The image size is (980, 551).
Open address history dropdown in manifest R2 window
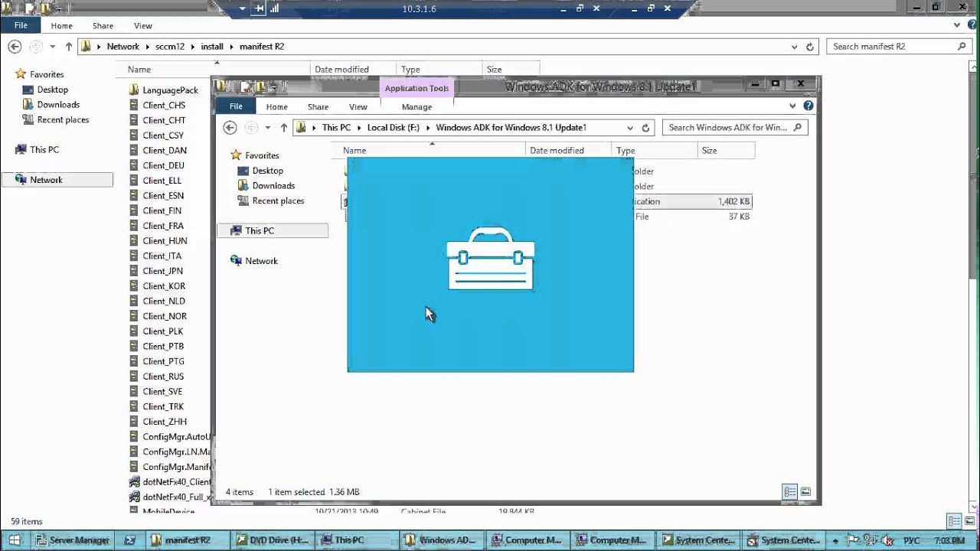(795, 47)
